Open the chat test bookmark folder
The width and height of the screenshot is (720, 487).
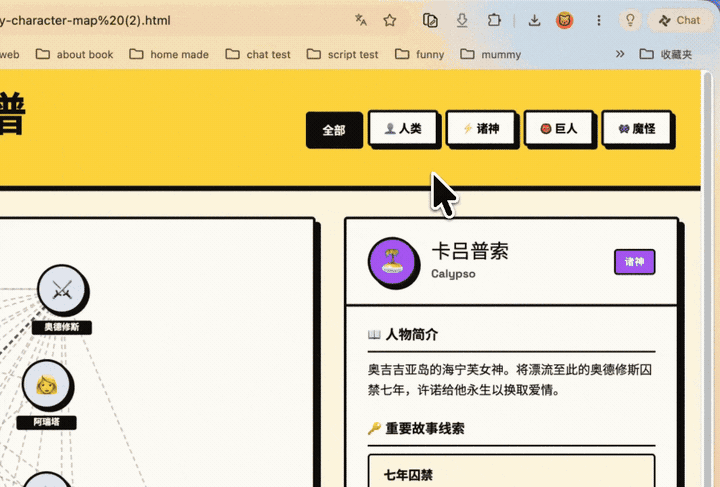coord(258,55)
